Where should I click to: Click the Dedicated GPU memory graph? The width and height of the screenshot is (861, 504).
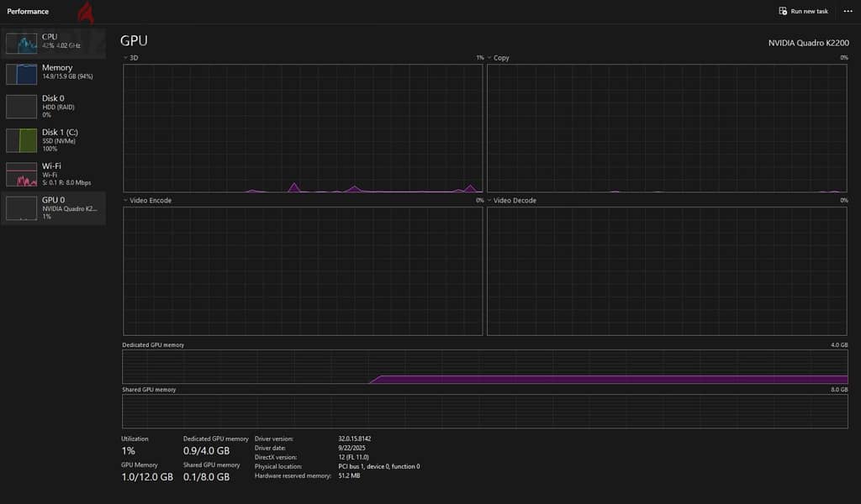coord(485,367)
